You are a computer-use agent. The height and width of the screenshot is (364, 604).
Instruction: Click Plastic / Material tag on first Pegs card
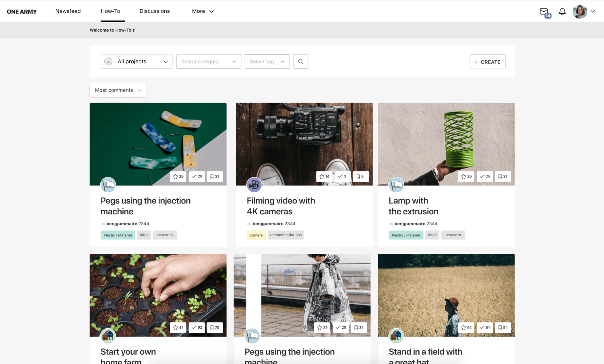[118, 235]
